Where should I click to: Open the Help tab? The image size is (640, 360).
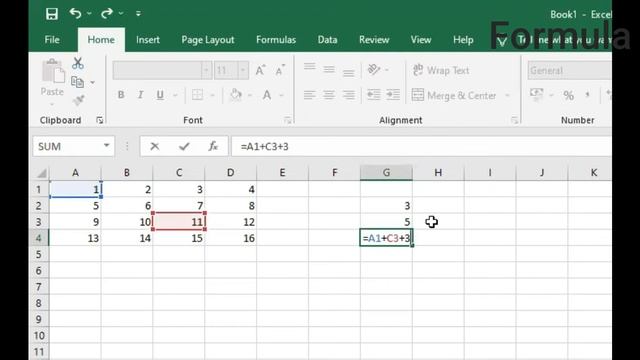463,40
